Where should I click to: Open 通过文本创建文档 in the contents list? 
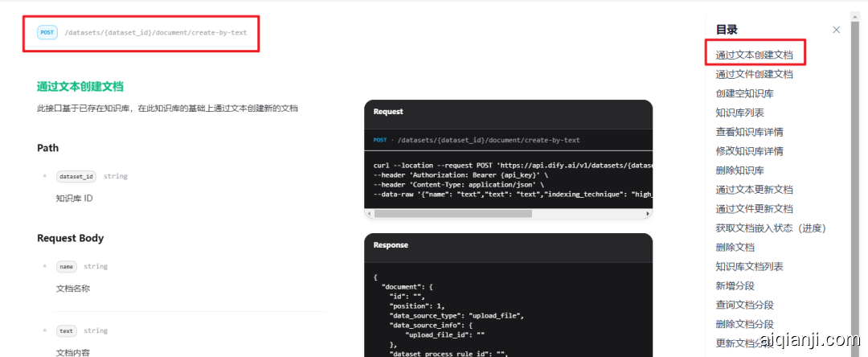tap(754, 55)
